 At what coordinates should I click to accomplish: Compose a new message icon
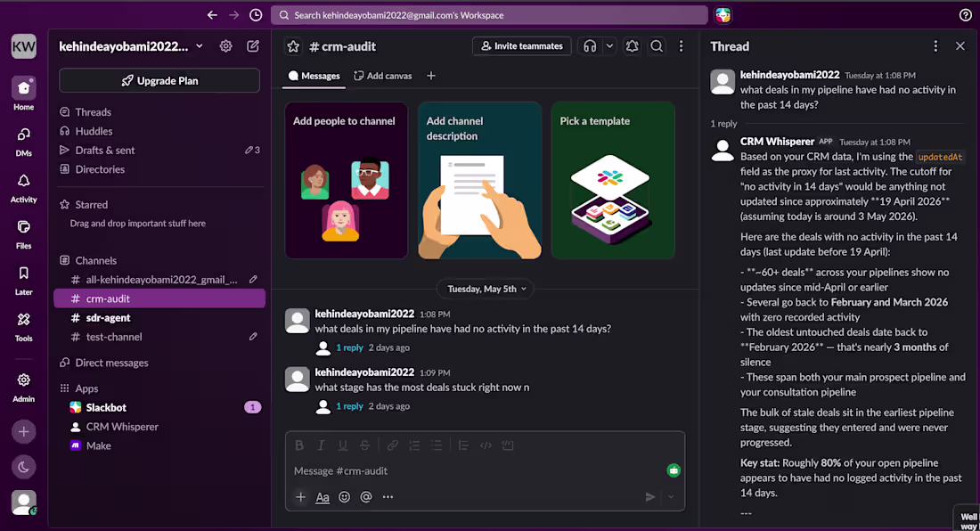tap(253, 46)
